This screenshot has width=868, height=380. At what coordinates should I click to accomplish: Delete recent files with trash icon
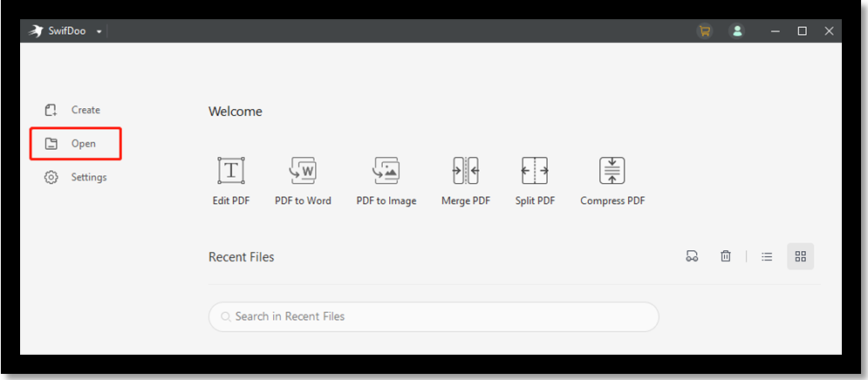pos(725,256)
